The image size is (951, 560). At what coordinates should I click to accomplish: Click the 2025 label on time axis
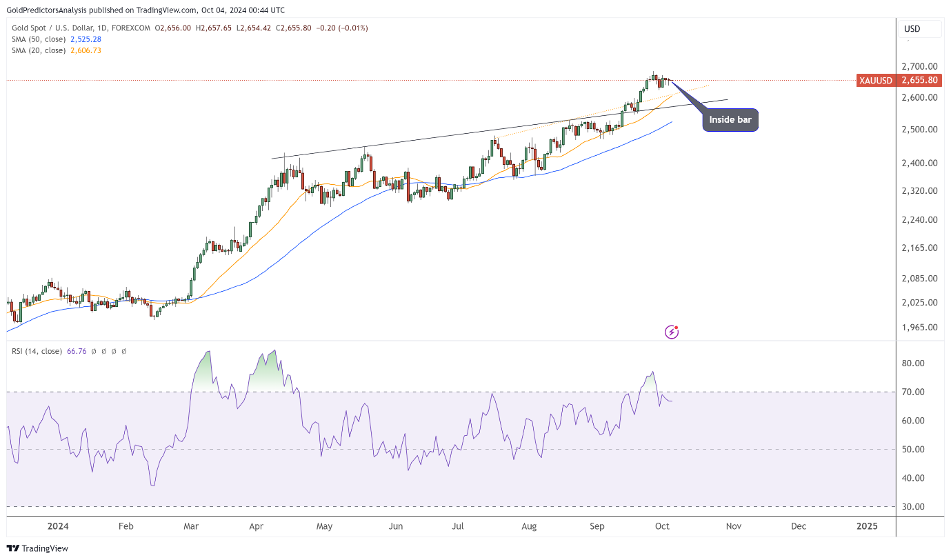pyautogui.click(x=867, y=526)
